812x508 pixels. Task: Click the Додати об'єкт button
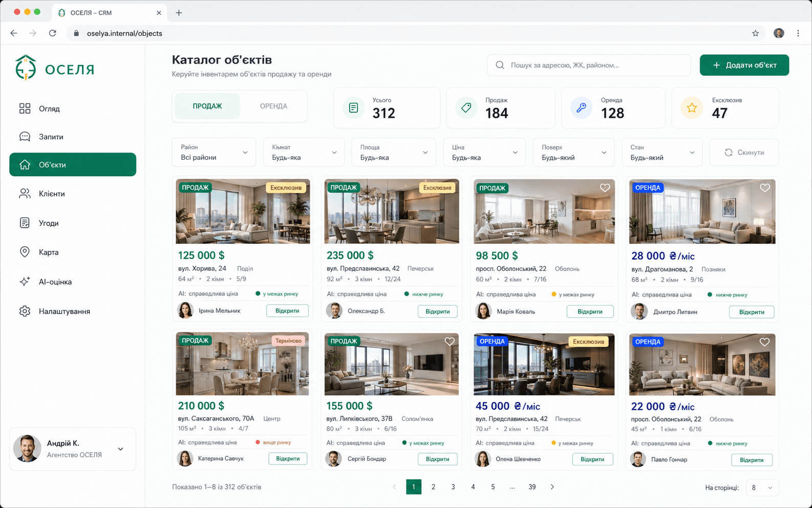(744, 65)
